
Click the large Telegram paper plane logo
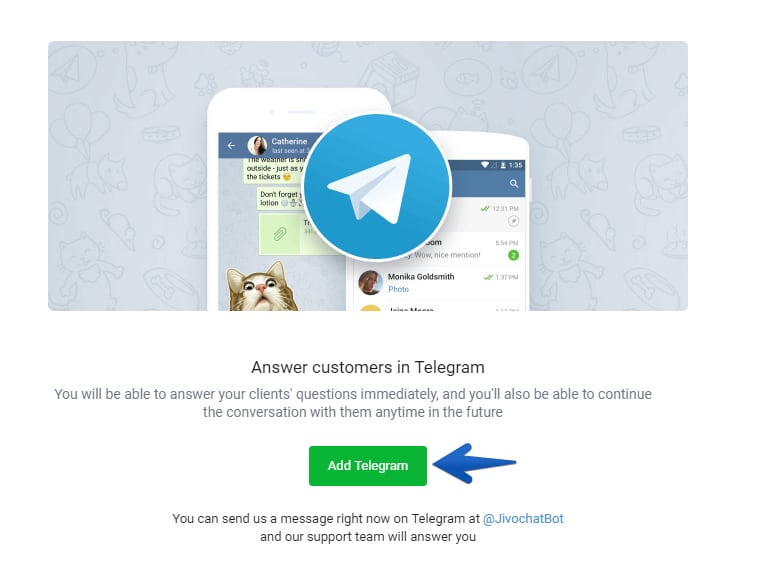click(377, 187)
